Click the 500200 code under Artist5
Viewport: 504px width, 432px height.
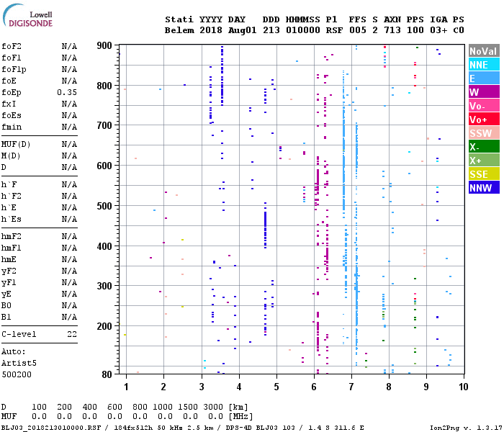pyautogui.click(x=17, y=375)
